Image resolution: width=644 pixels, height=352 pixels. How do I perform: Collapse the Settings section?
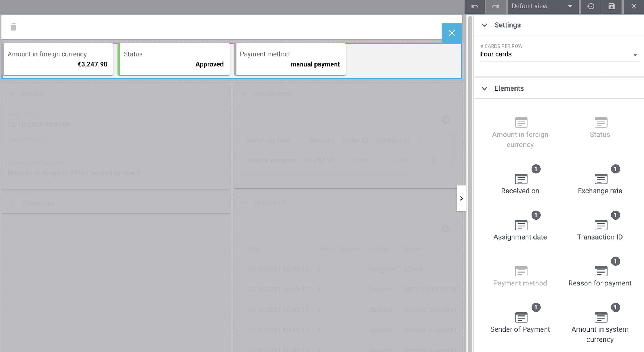click(484, 25)
